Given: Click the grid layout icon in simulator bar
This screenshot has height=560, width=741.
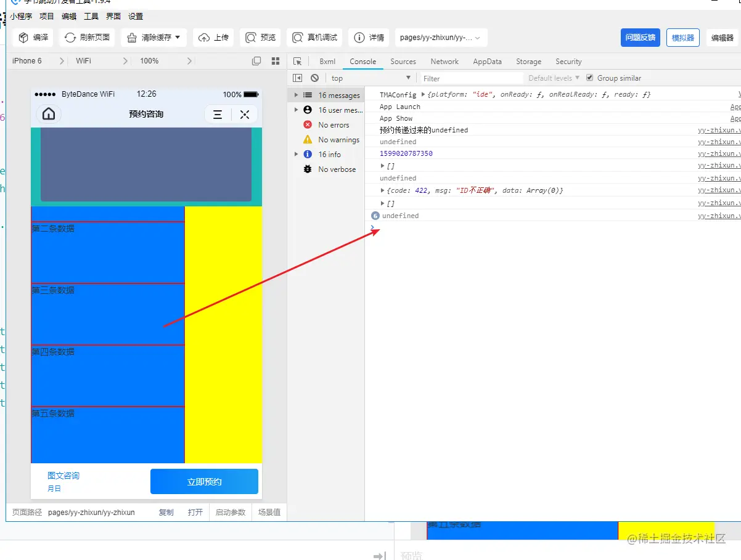Looking at the screenshot, I should [276, 61].
